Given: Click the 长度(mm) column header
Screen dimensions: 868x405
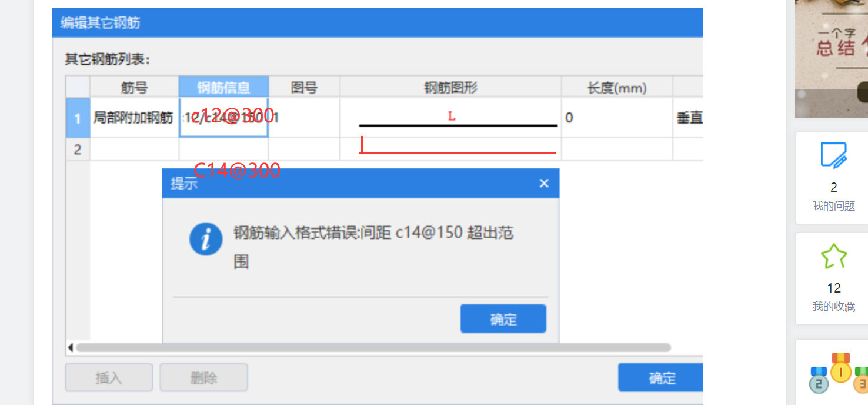Looking at the screenshot, I should click(x=616, y=87).
